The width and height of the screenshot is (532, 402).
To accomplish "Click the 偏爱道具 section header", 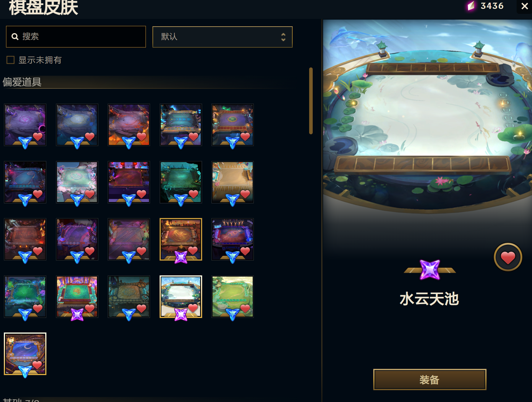I will coord(22,82).
